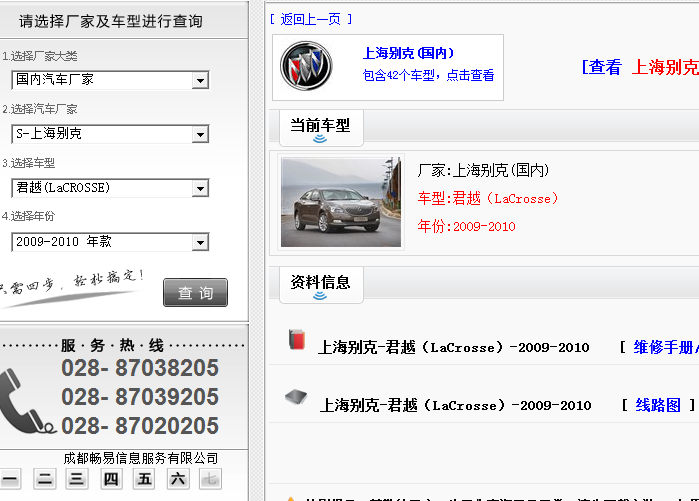This screenshot has height=501, width=699.
Task: Click 包含42个车型,点击查看 link
Action: pyautogui.click(x=428, y=75)
